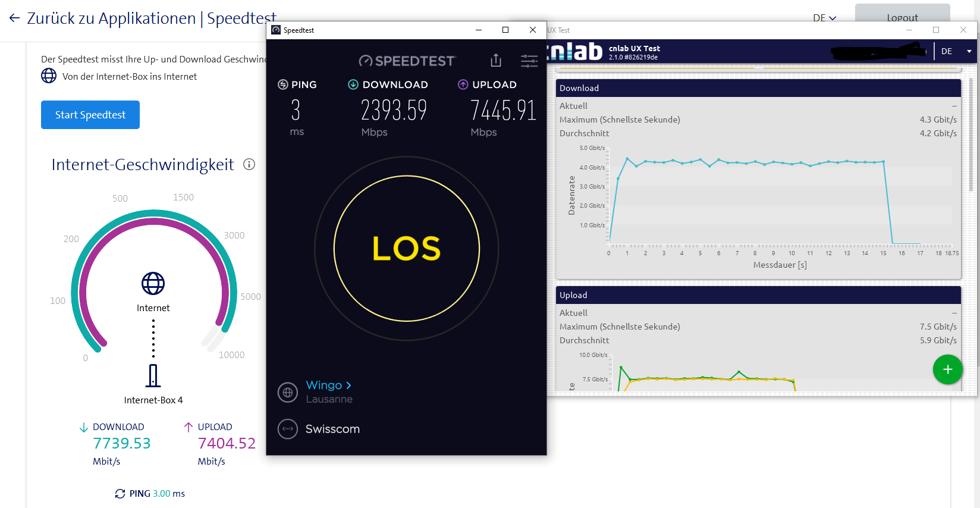This screenshot has height=508, width=980.
Task: Open the DE language selector in header
Action: [x=824, y=18]
